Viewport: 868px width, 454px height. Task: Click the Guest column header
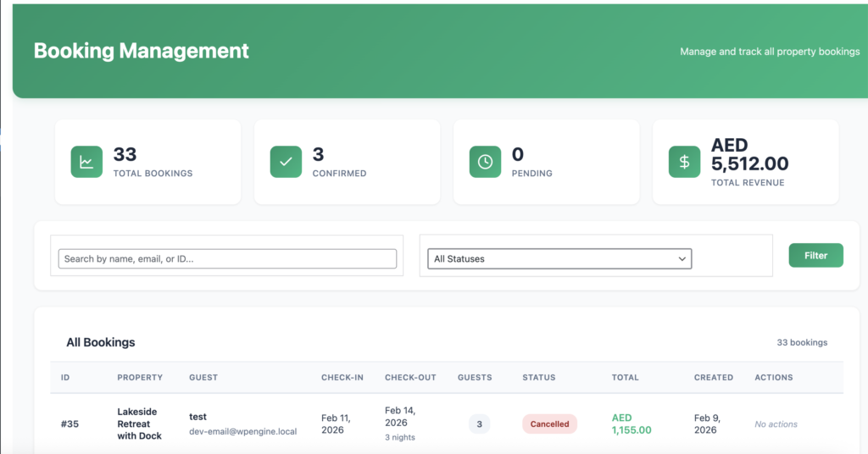203,378
